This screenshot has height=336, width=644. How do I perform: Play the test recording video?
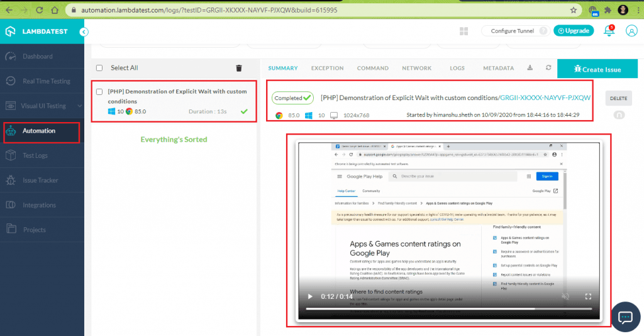click(x=310, y=296)
